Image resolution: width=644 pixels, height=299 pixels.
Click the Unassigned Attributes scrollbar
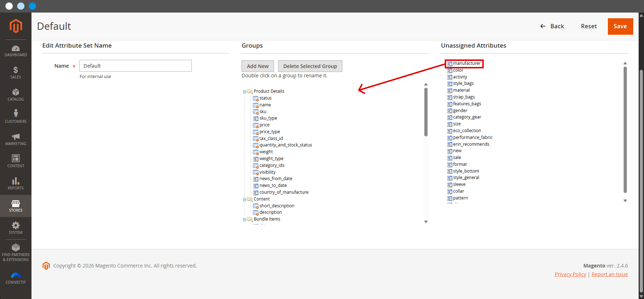(625, 130)
